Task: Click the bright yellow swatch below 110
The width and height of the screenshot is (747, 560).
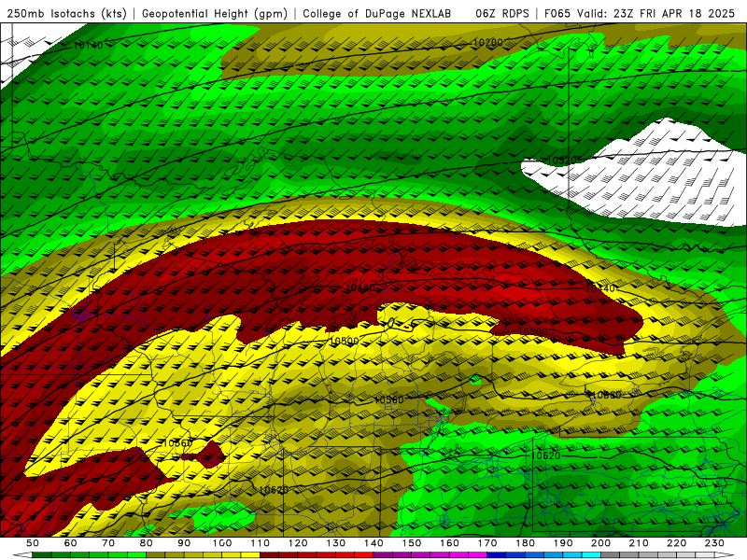Action: 250,555
